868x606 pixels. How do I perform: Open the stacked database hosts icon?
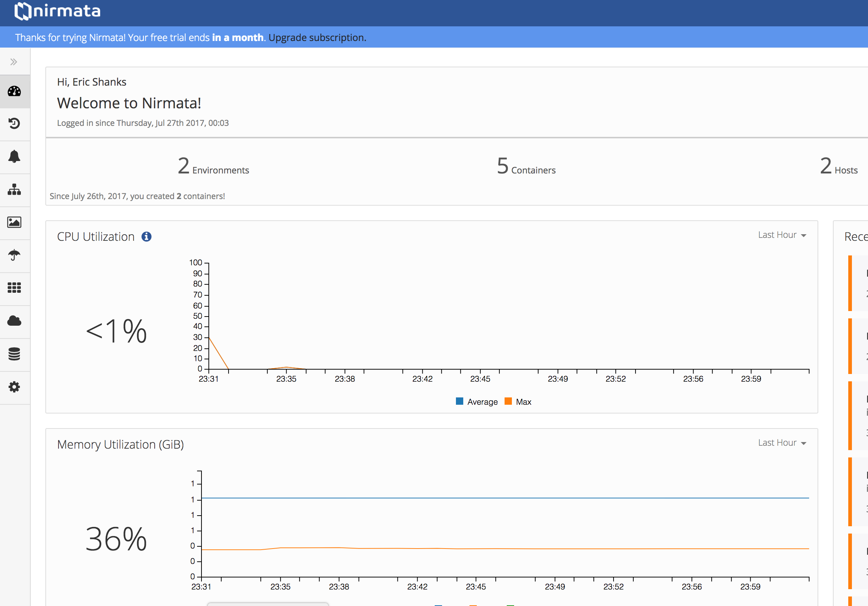[14, 354]
